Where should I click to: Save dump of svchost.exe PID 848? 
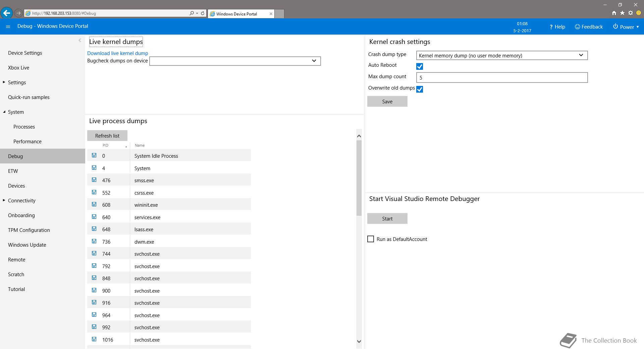(94, 278)
